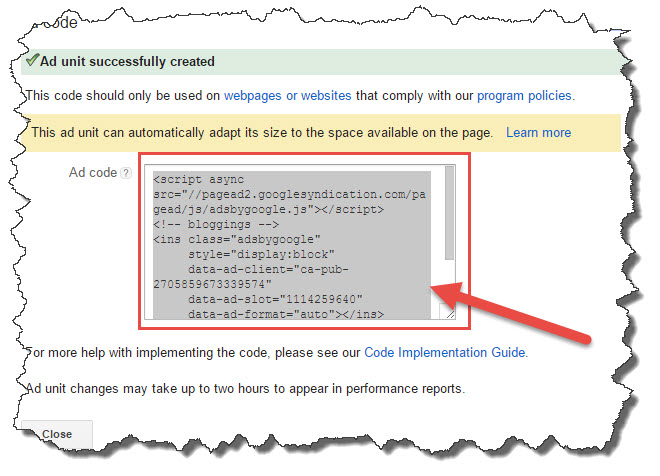Click the 'Learn more' link
Screen dimensions: 660x476
[538, 133]
